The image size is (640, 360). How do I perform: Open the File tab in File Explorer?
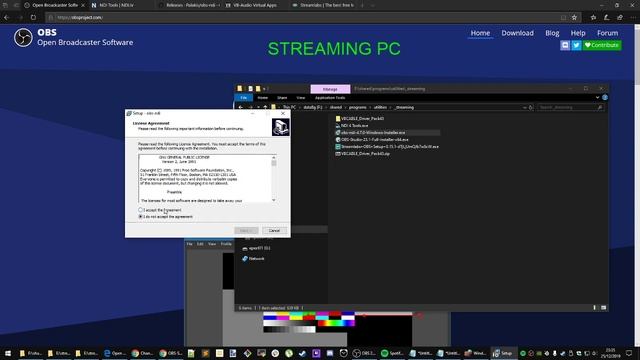(244, 98)
